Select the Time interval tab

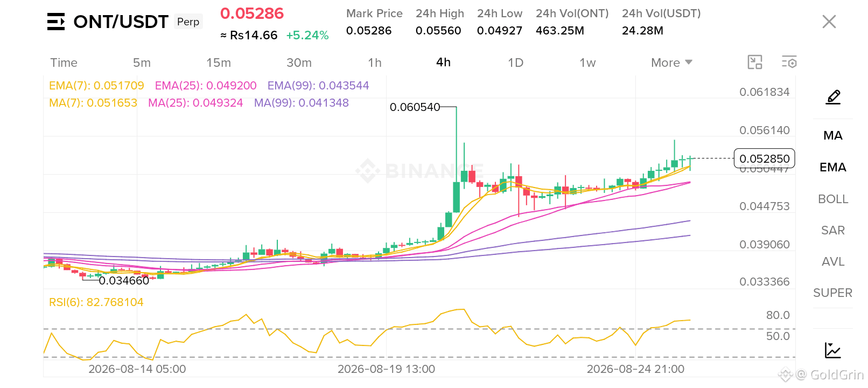click(64, 63)
